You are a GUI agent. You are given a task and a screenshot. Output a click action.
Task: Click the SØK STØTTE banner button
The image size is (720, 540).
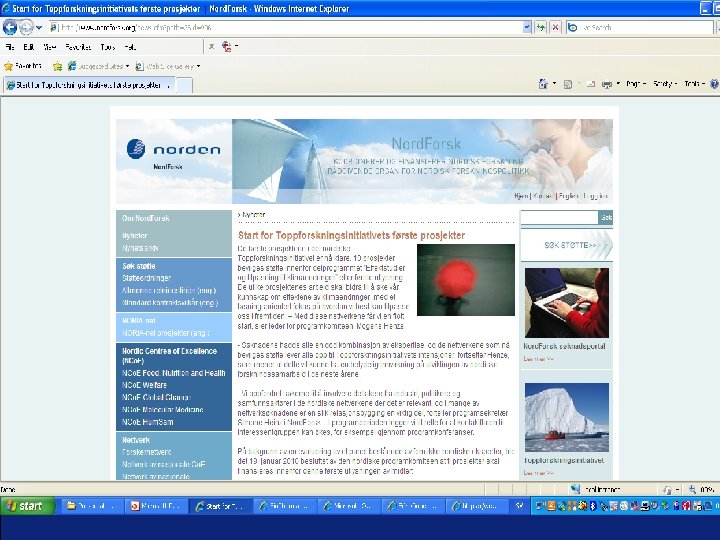tap(567, 245)
